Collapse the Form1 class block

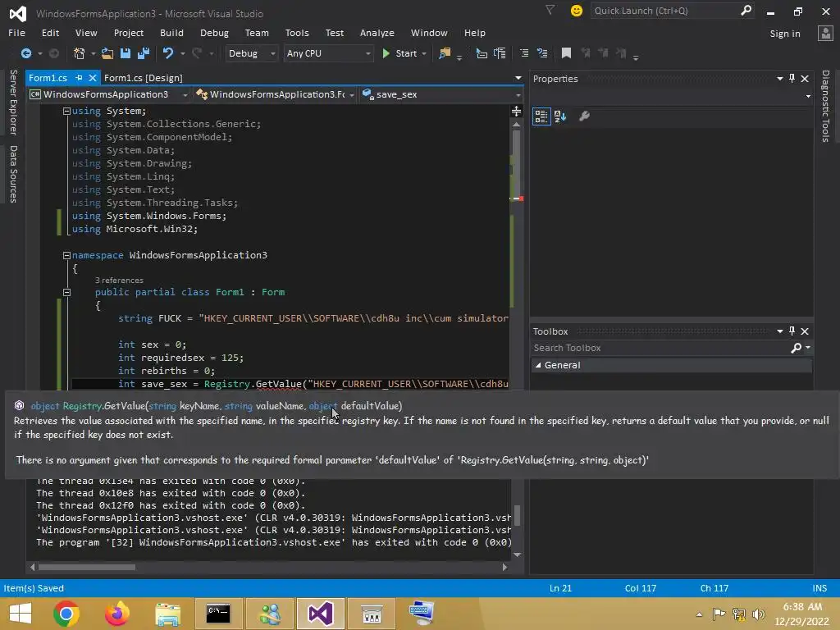[x=66, y=292]
